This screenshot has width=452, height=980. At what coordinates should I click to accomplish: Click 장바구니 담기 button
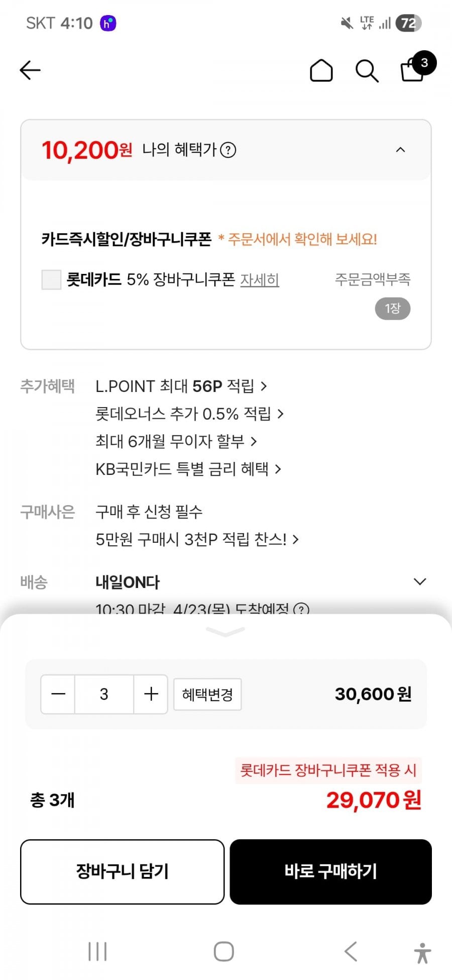[x=122, y=871]
